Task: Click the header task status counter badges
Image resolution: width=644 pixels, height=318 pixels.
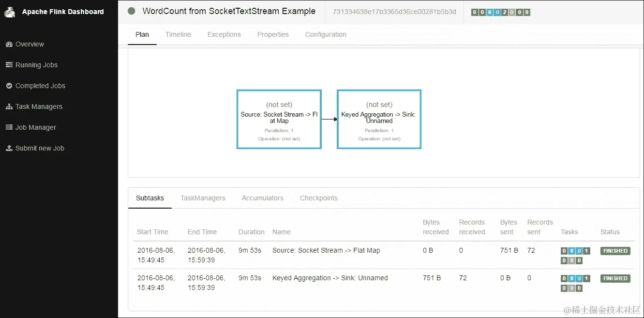Action: coord(501,12)
